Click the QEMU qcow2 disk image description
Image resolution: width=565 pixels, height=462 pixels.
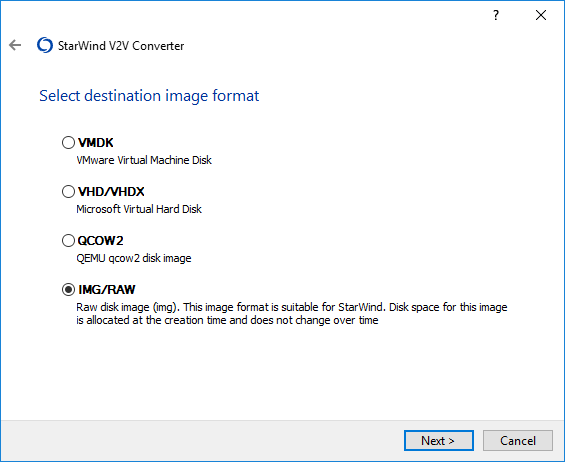click(x=134, y=258)
